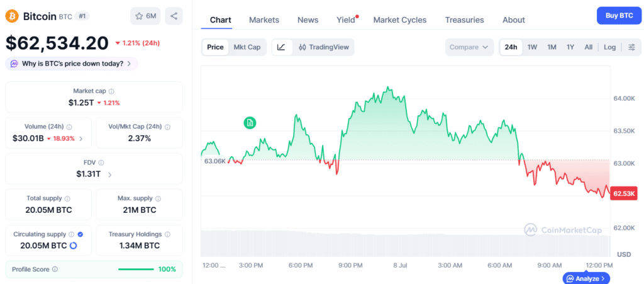Click the info icon next to Market cap
Image resolution: width=644 pixels, height=284 pixels.
point(112,91)
